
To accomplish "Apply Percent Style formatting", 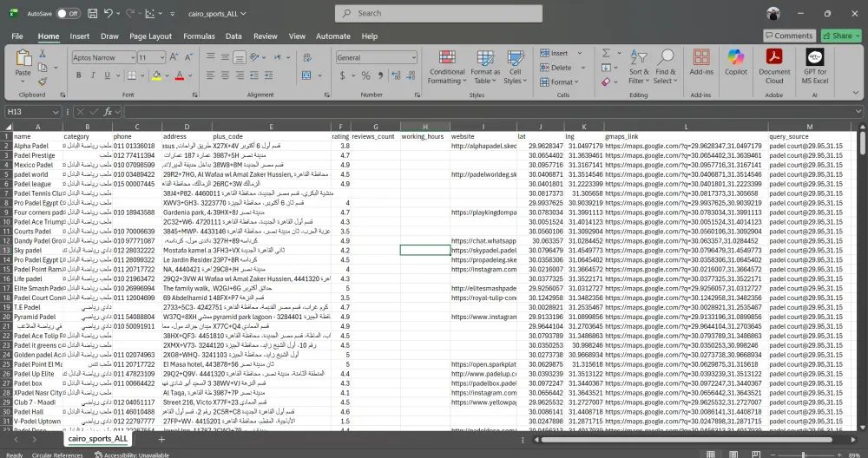I will point(366,75).
